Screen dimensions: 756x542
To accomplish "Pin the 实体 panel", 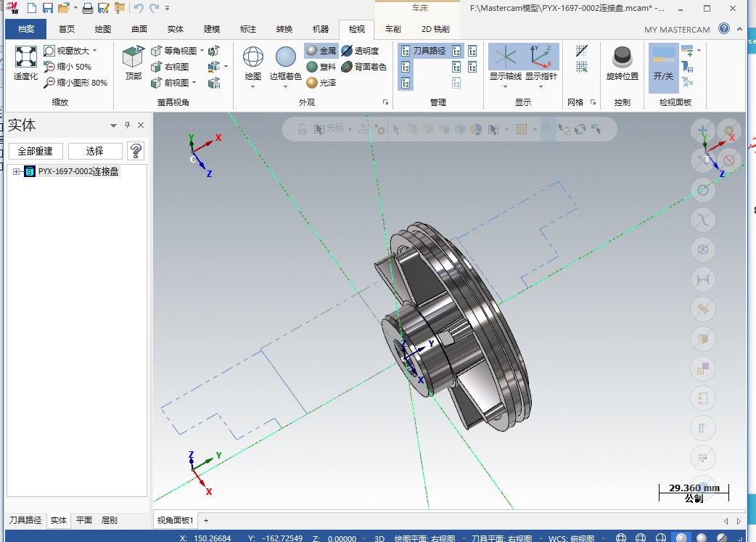I will (x=127, y=126).
